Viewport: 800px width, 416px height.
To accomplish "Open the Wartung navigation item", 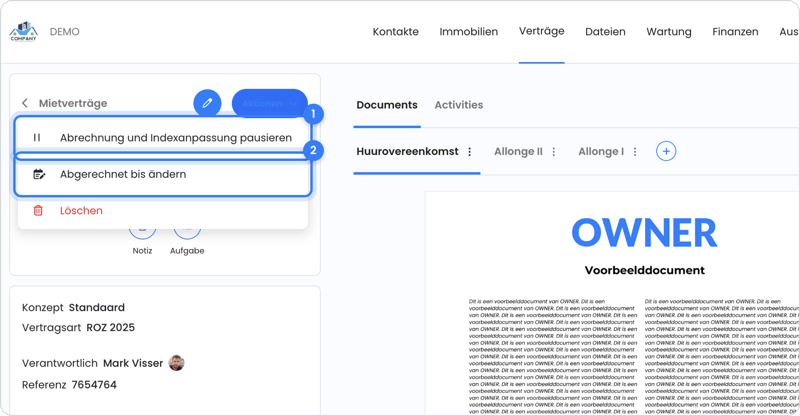I will [x=669, y=32].
